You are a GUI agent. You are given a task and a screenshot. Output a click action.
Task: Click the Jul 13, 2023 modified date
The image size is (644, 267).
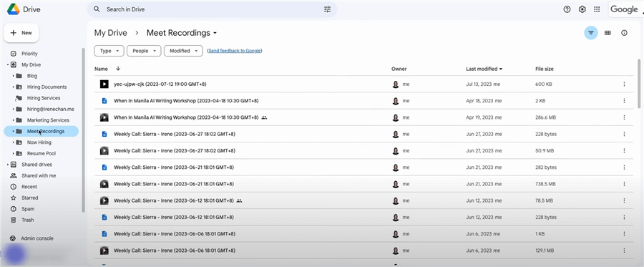483,84
